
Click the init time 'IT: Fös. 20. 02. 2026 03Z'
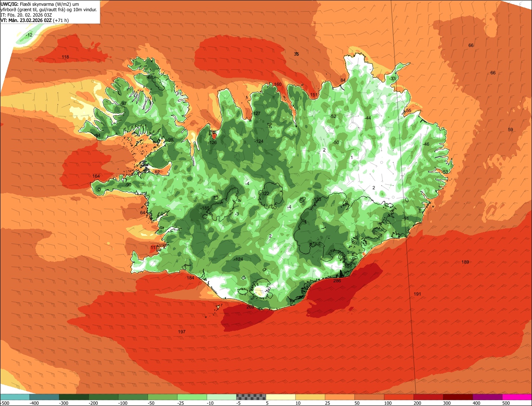pos(26,15)
